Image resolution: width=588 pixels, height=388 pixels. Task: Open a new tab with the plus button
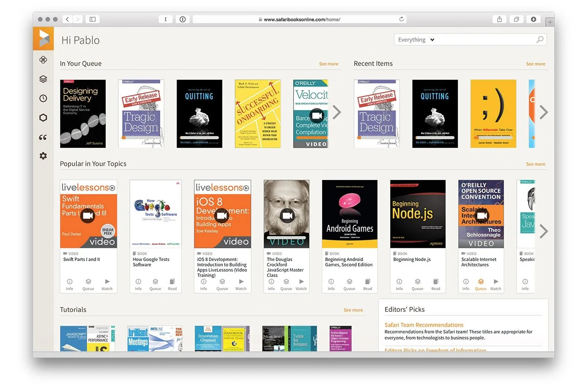(x=550, y=21)
